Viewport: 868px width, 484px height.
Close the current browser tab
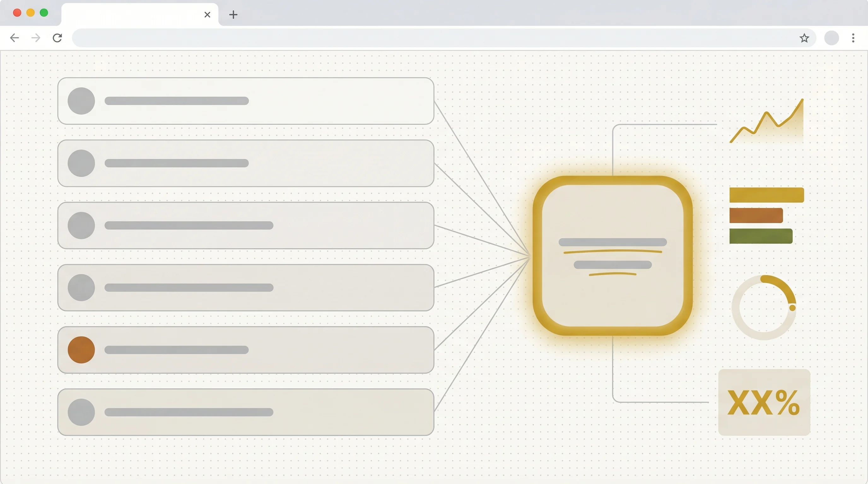click(207, 14)
